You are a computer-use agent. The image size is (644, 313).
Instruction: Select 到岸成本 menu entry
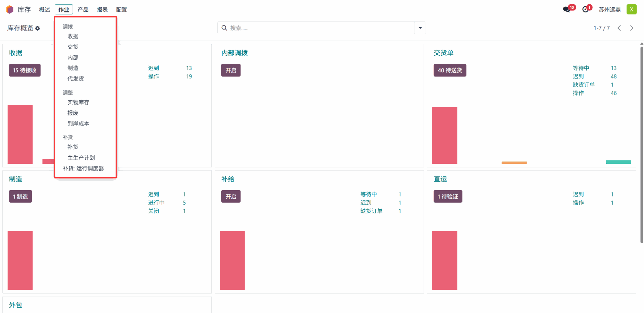pyautogui.click(x=78, y=123)
